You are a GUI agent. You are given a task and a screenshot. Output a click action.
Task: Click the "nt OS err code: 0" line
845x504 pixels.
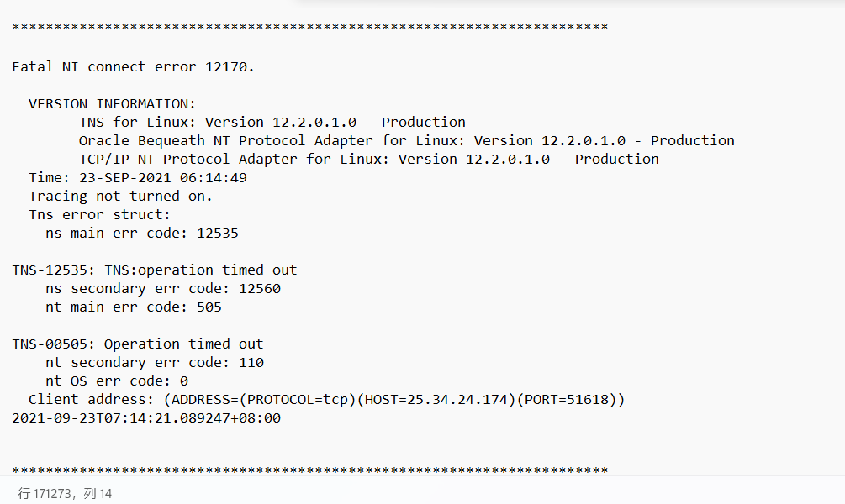[116, 381]
